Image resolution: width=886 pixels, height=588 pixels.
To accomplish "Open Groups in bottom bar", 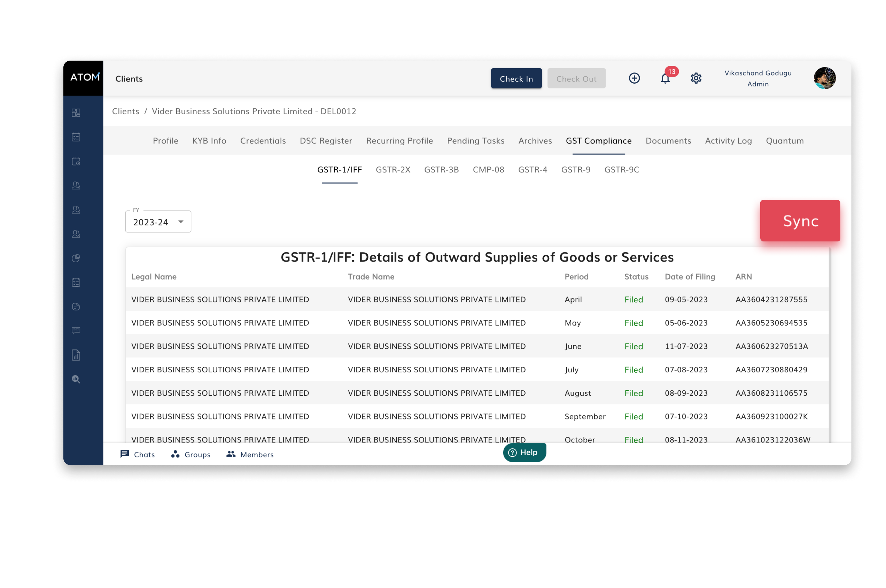I will coord(191,455).
